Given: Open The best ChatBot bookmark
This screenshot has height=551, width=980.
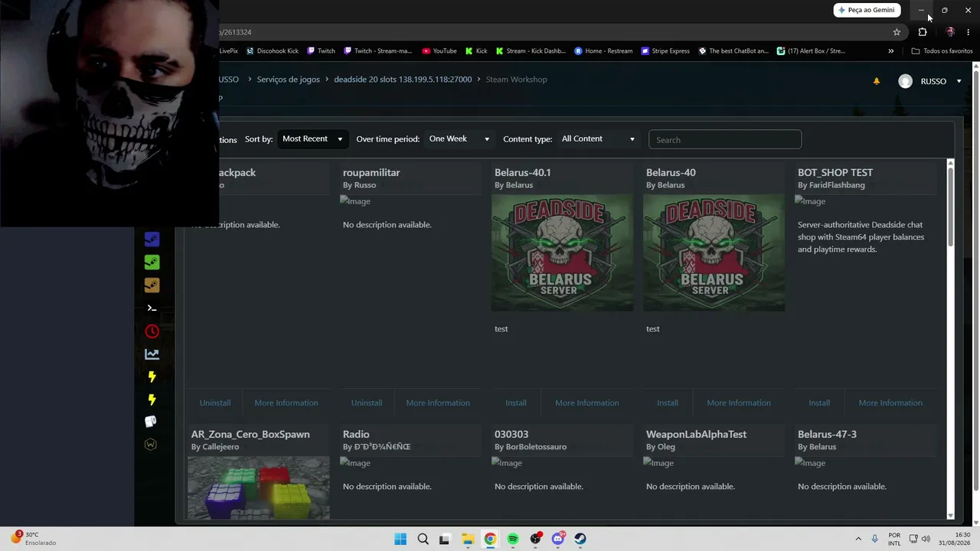Looking at the screenshot, I should [733, 51].
